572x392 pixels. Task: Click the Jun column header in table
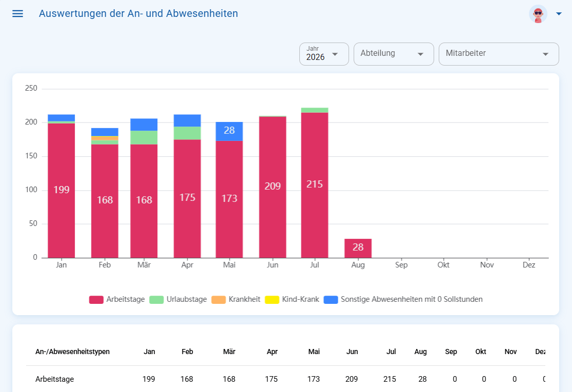(x=352, y=352)
